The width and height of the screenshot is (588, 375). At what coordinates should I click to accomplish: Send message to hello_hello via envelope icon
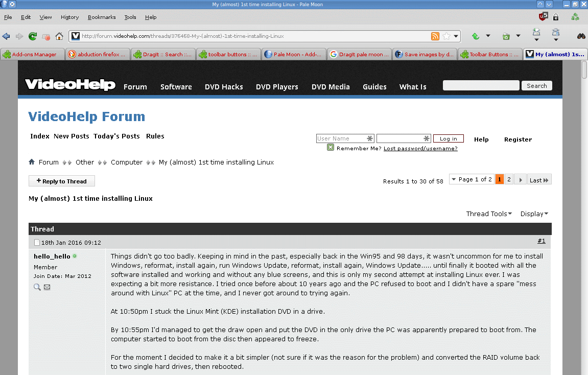(47, 287)
